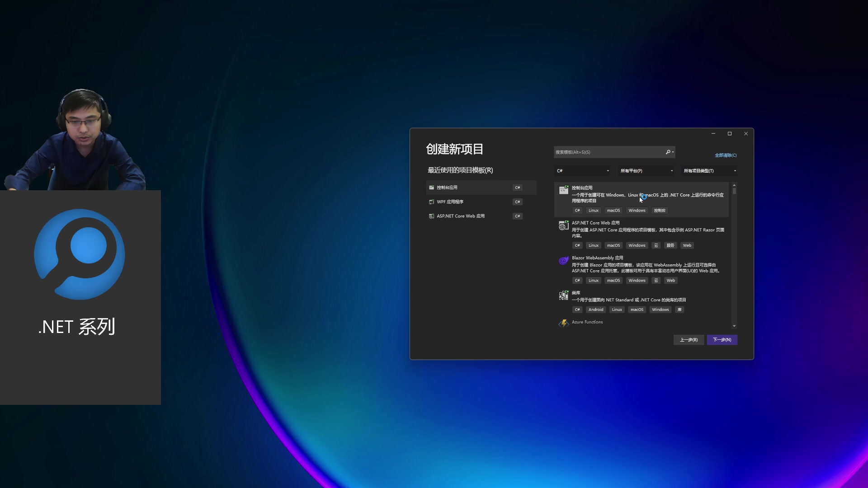Click the template list vertical scrollbar thumb
This screenshot has height=488, width=868.
[734, 191]
